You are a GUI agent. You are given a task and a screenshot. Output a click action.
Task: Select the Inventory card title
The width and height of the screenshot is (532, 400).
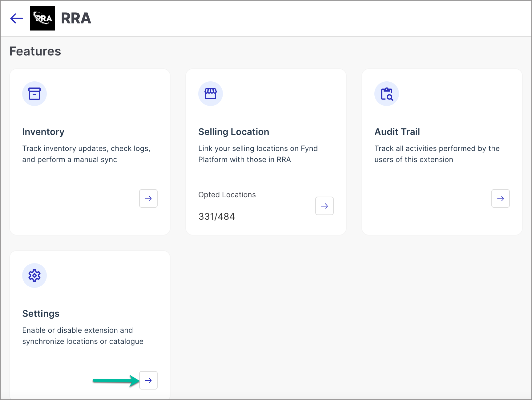point(43,132)
